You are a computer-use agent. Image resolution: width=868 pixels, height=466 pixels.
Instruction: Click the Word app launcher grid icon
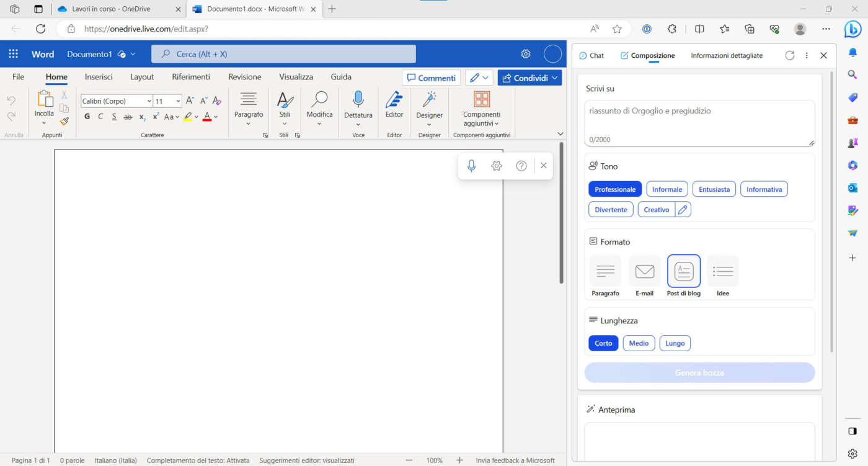[x=14, y=54]
